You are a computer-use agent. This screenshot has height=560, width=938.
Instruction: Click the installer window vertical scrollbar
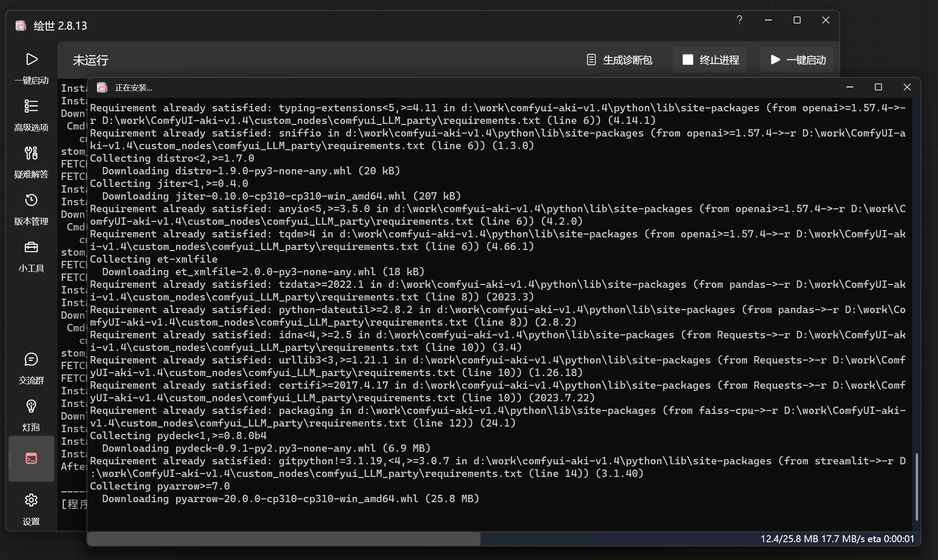click(x=917, y=486)
